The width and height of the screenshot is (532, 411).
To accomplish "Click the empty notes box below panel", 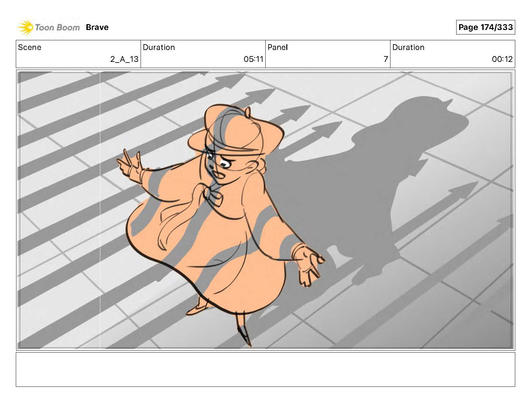I will point(265,369).
